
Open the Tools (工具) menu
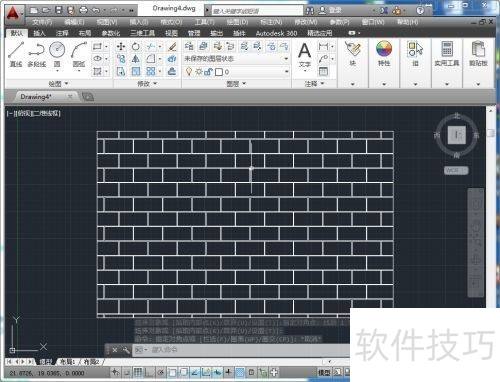point(205,22)
